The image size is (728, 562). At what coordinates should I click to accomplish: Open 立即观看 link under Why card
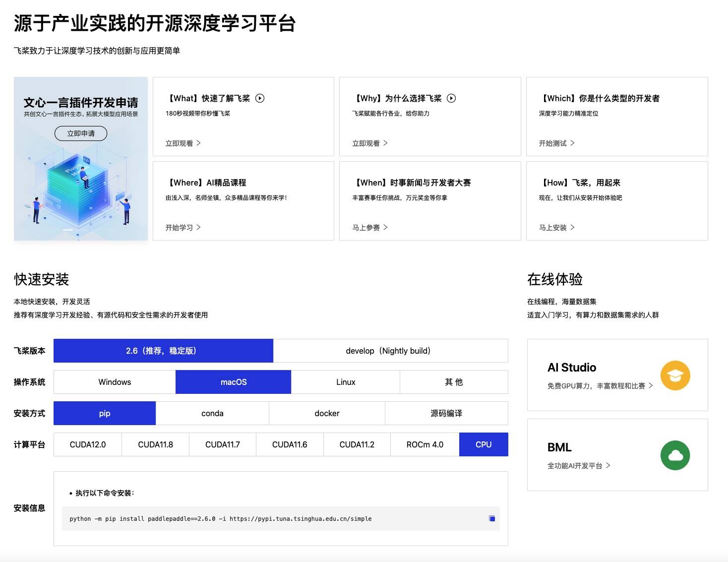pyautogui.click(x=370, y=143)
